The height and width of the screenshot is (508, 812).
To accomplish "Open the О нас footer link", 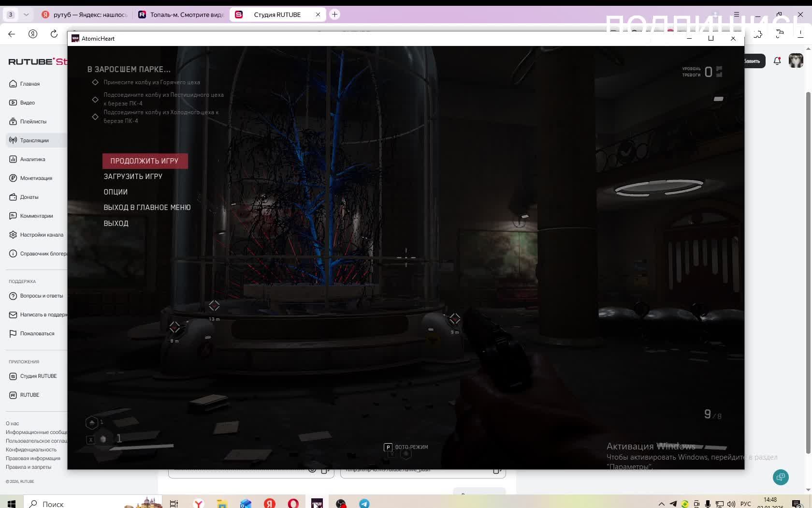I will pyautogui.click(x=13, y=423).
